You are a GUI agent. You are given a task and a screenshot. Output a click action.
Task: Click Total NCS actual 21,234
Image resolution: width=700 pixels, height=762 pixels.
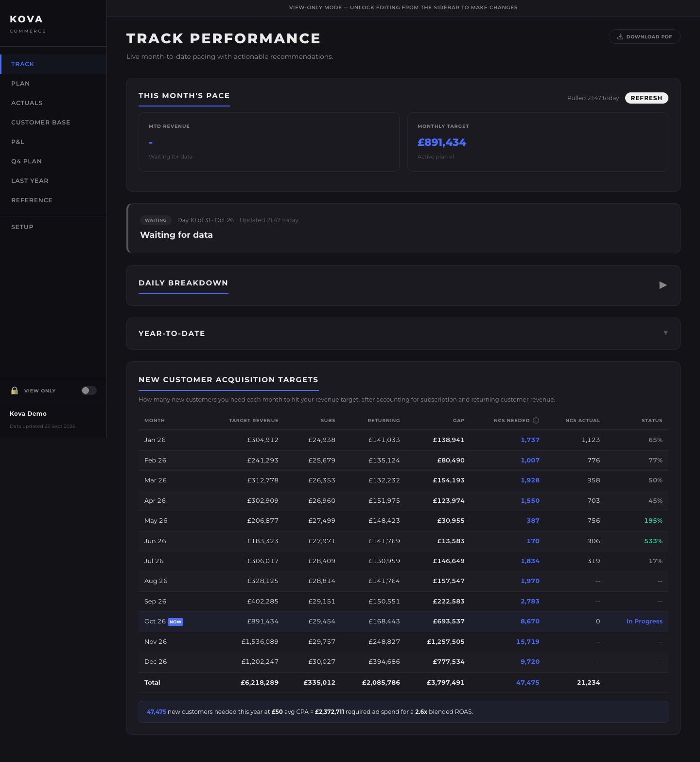[589, 683]
